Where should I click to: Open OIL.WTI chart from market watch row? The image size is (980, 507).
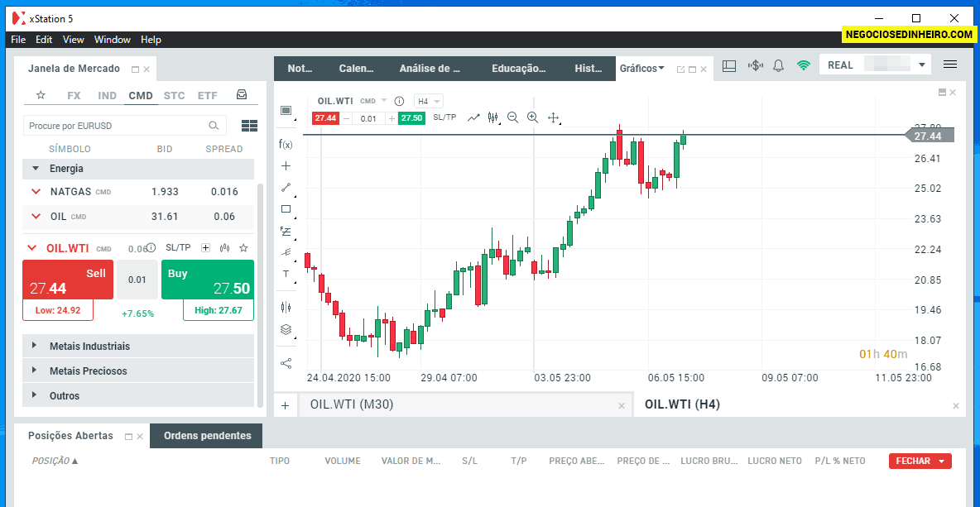(x=225, y=248)
